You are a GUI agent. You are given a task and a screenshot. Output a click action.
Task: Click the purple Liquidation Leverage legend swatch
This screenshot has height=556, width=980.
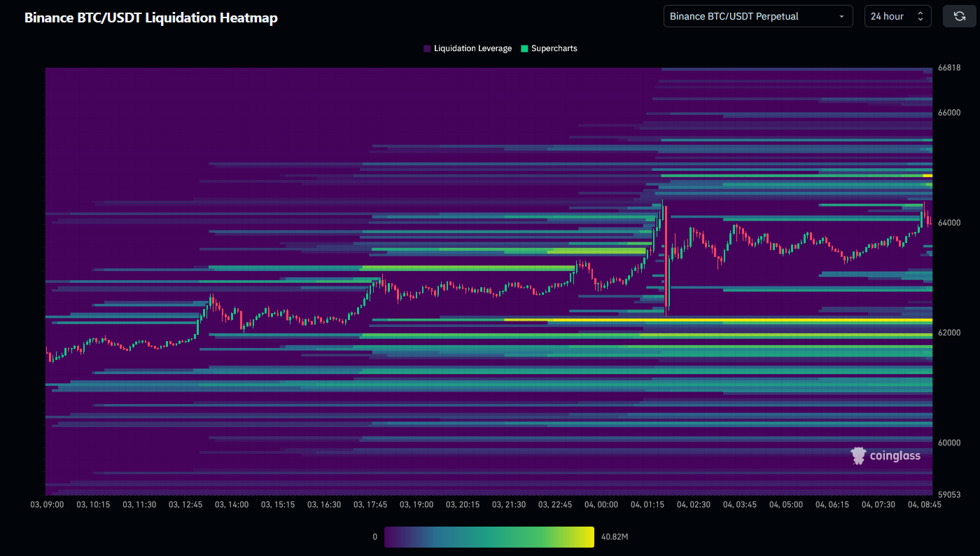[427, 48]
